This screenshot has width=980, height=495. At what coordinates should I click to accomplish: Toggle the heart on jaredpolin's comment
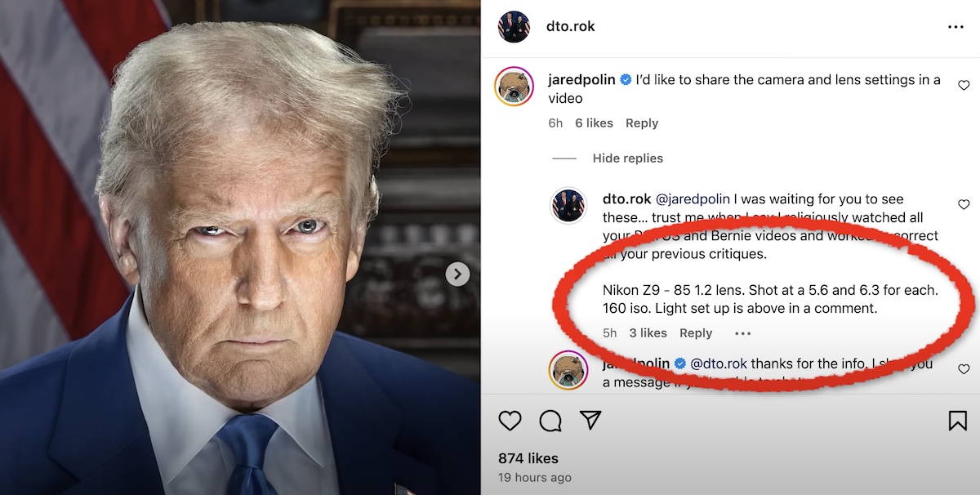coord(964,84)
